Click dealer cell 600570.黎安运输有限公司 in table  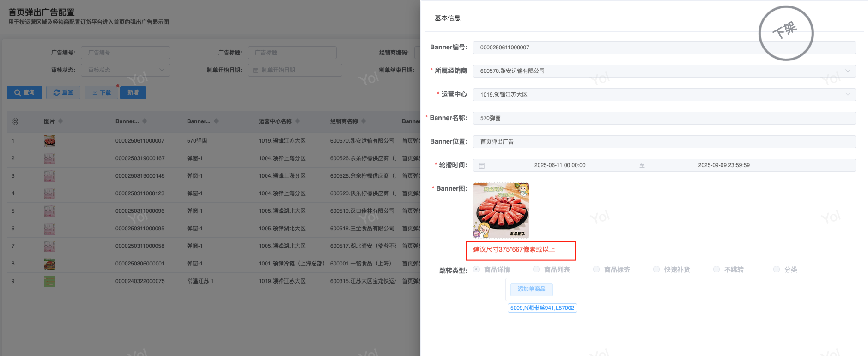click(x=362, y=141)
